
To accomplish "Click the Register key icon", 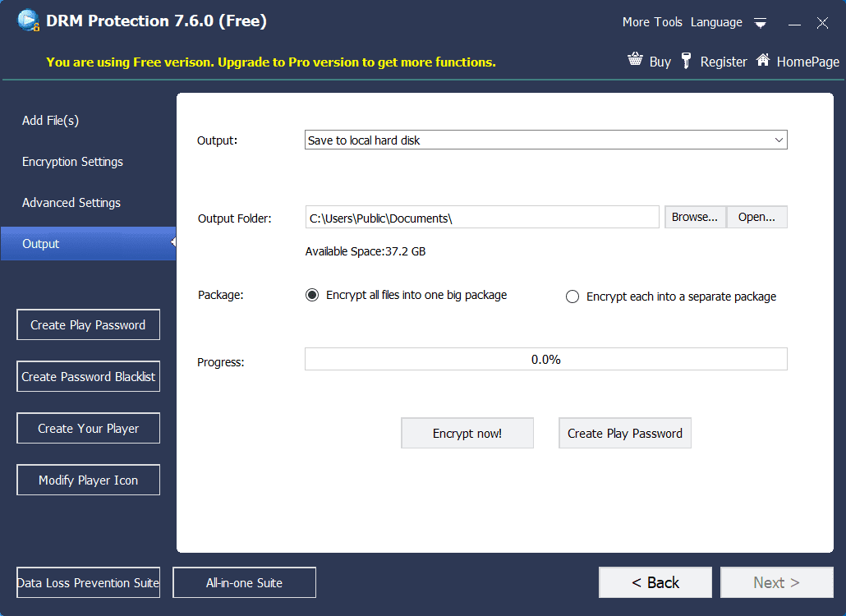I will point(687,61).
